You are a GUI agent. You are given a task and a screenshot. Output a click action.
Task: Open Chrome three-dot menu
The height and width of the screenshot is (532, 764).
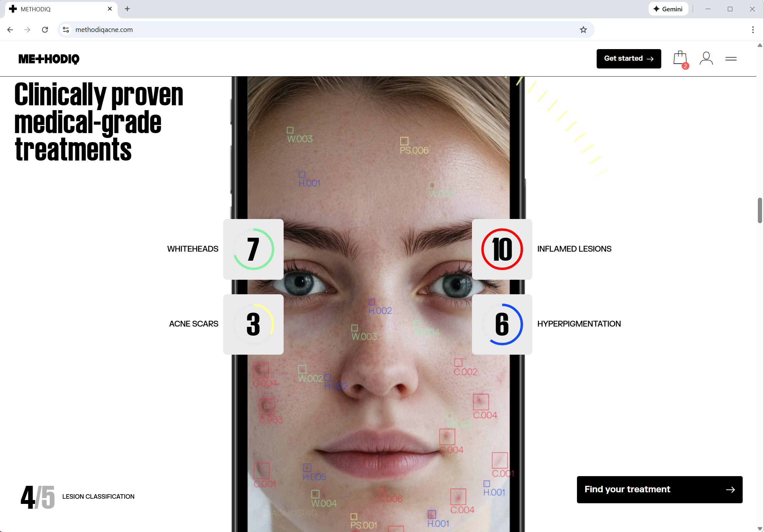click(753, 30)
